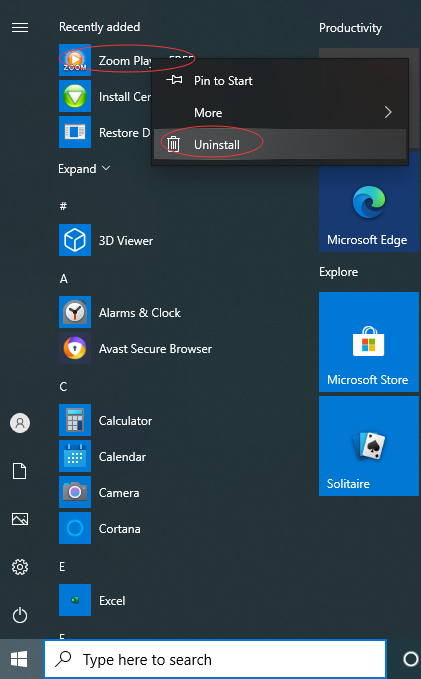This screenshot has height=679, width=421.
Task: Expand the Recently added list
Action: pos(84,168)
